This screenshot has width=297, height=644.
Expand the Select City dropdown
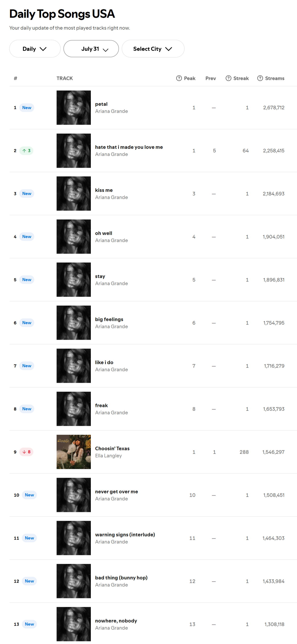click(x=153, y=49)
